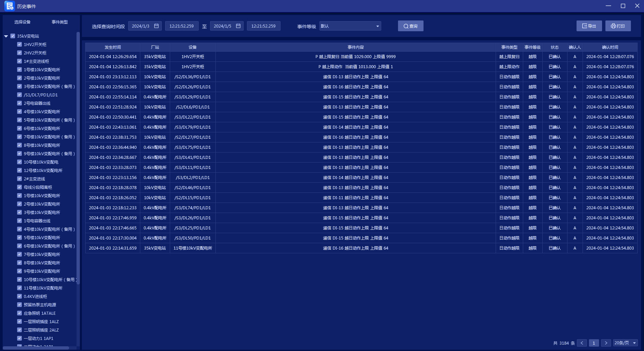Click page number 1 button
This screenshot has width=644, height=351.
click(594, 343)
